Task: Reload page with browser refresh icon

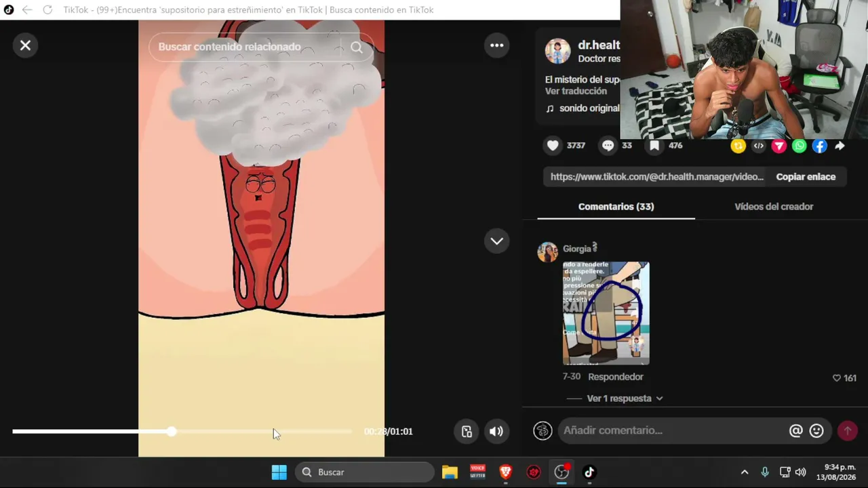Action: coord(47,9)
